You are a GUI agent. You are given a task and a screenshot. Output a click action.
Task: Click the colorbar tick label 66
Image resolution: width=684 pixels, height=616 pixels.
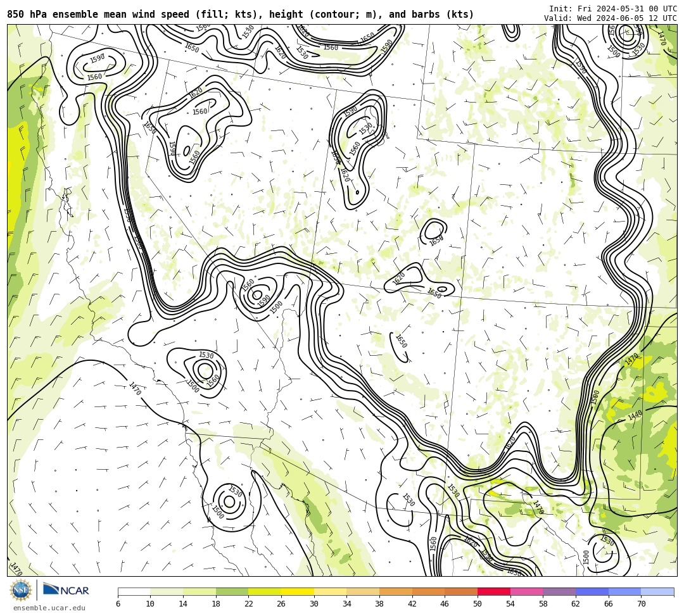(x=609, y=604)
